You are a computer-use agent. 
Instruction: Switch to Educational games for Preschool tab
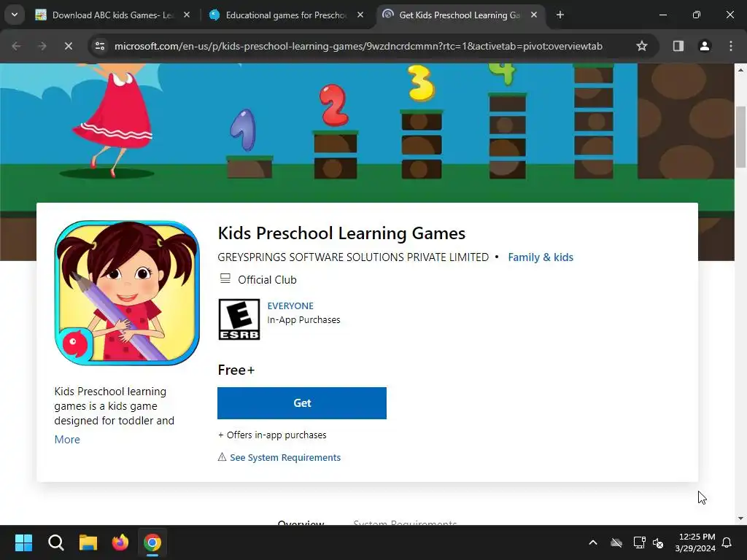click(x=286, y=15)
